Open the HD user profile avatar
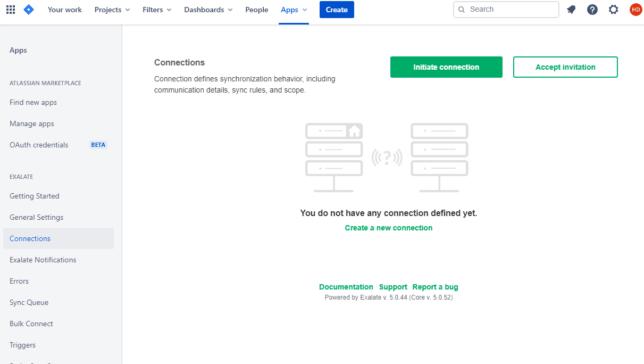This screenshot has height=364, width=644. (635, 10)
